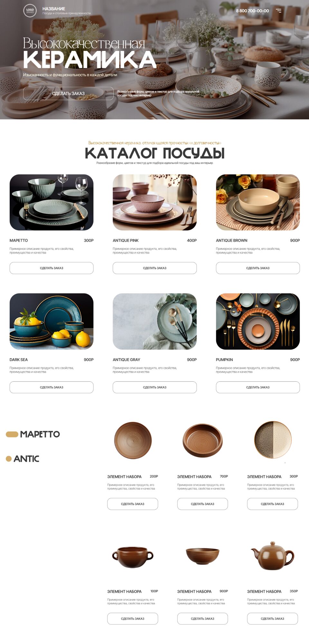
Task: Order the 700Р set element
Action: [x=202, y=504]
